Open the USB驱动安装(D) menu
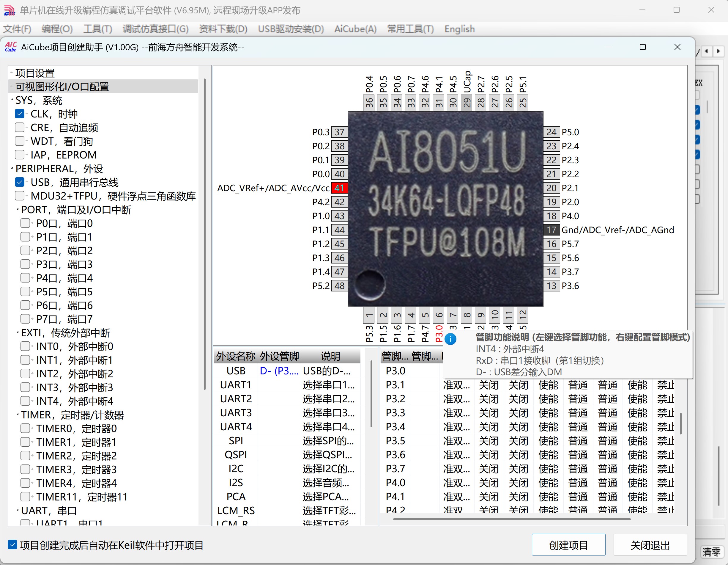 click(x=291, y=29)
